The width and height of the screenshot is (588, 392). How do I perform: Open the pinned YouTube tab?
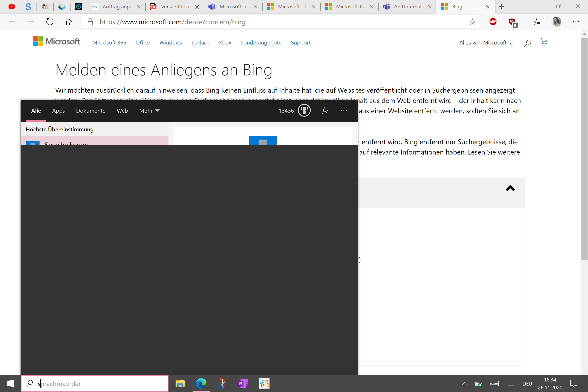pos(12,7)
